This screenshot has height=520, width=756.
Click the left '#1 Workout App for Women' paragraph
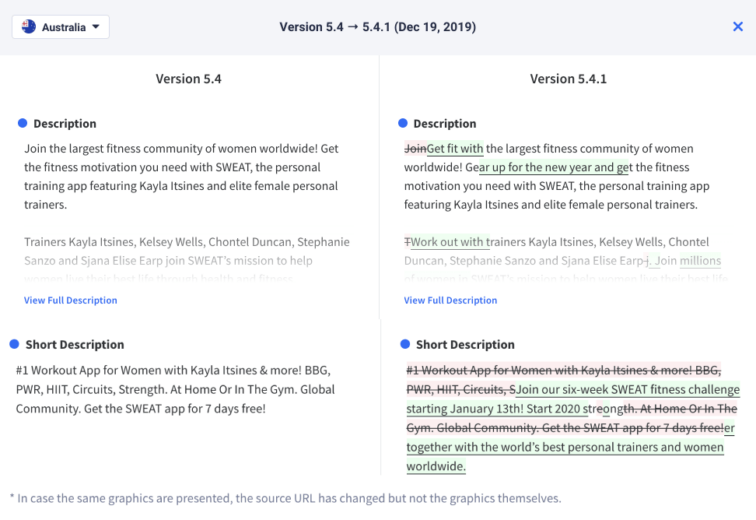(175, 389)
